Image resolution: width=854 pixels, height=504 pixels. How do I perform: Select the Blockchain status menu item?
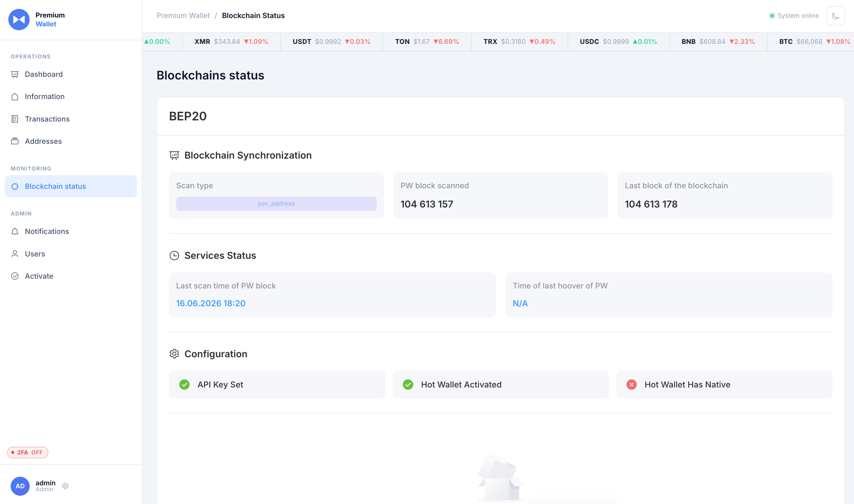[71, 186]
